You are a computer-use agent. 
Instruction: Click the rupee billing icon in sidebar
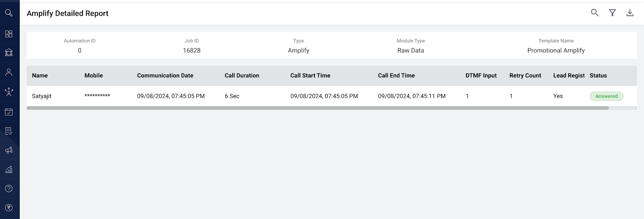pyautogui.click(x=9, y=208)
